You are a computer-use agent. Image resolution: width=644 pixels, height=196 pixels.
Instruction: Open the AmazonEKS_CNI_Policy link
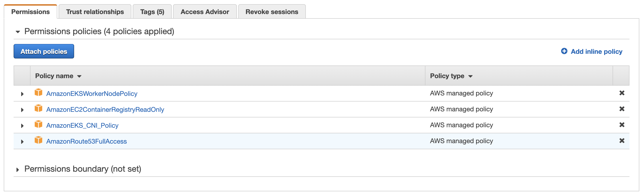82,125
